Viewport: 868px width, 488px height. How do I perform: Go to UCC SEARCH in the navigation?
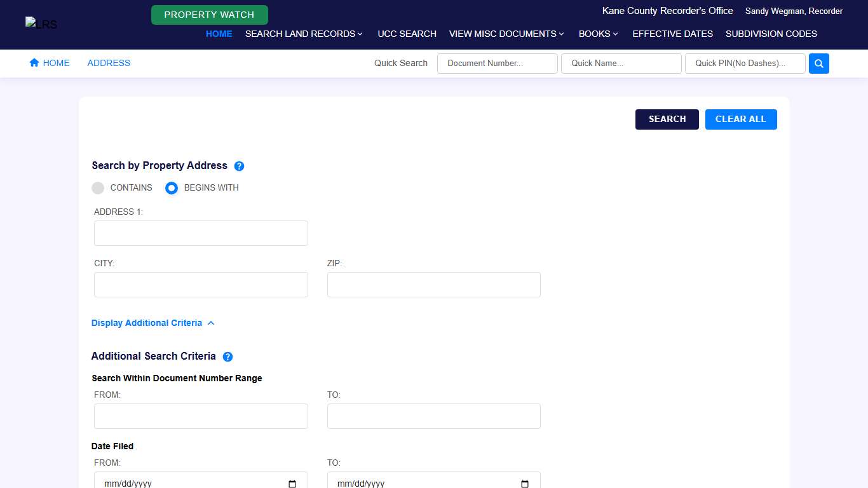pos(407,34)
